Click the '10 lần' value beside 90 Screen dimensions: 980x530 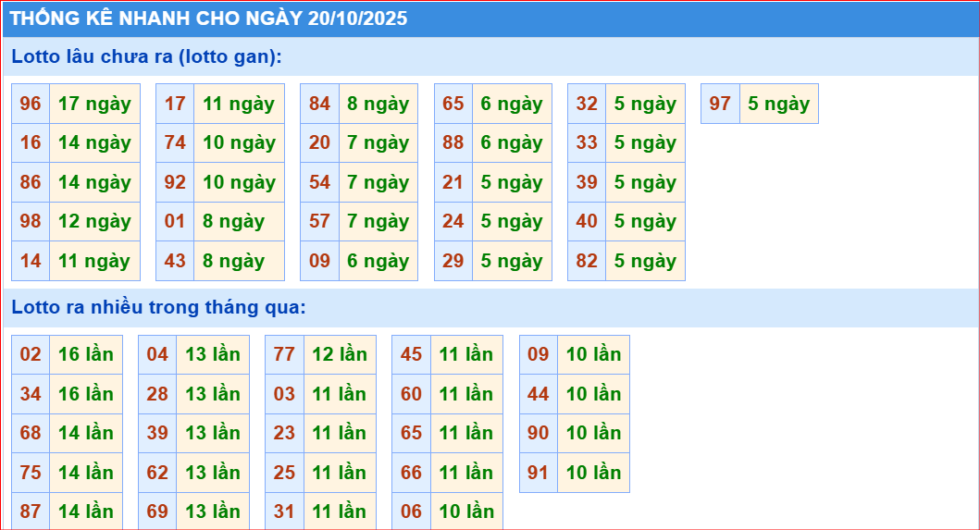(594, 433)
